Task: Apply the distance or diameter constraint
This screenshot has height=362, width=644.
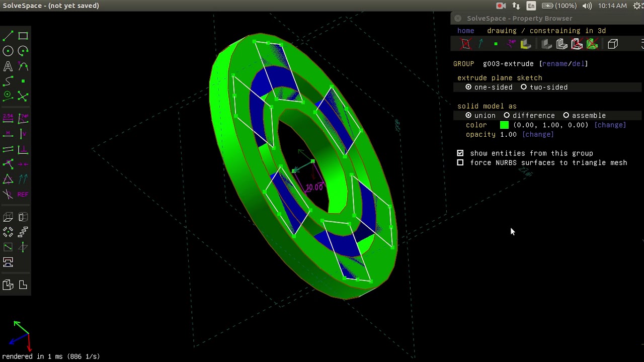Action: tap(8, 118)
